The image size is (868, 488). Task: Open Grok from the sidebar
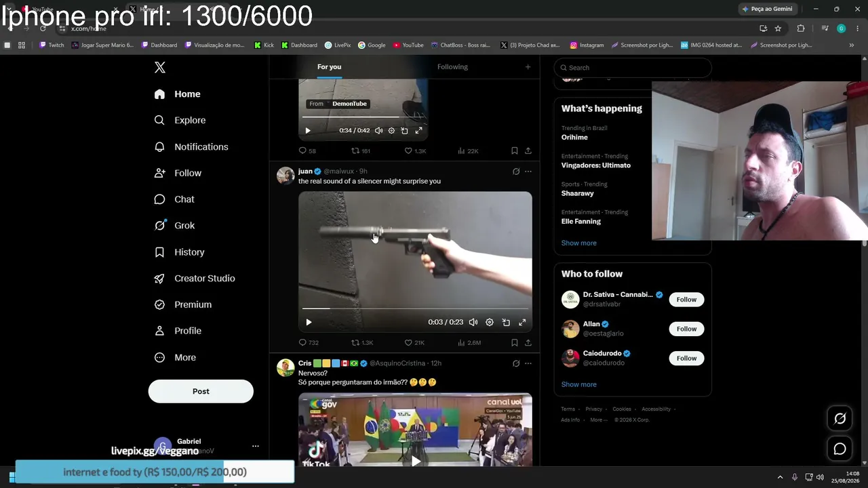pos(174,226)
